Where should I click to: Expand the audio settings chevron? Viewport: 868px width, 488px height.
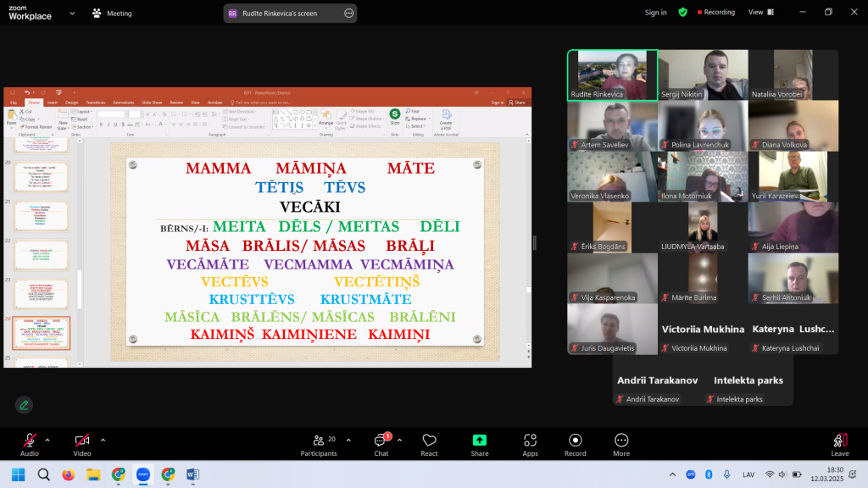(x=47, y=440)
